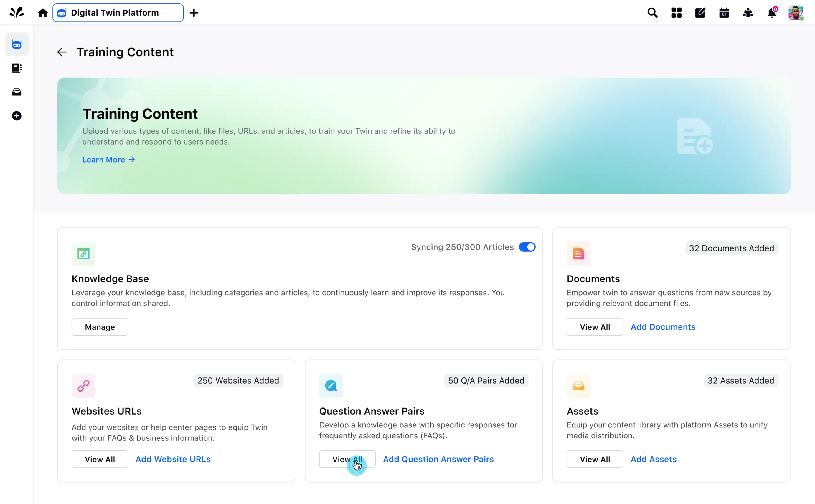Click Add Website URLs link
The height and width of the screenshot is (504, 815).
click(173, 459)
